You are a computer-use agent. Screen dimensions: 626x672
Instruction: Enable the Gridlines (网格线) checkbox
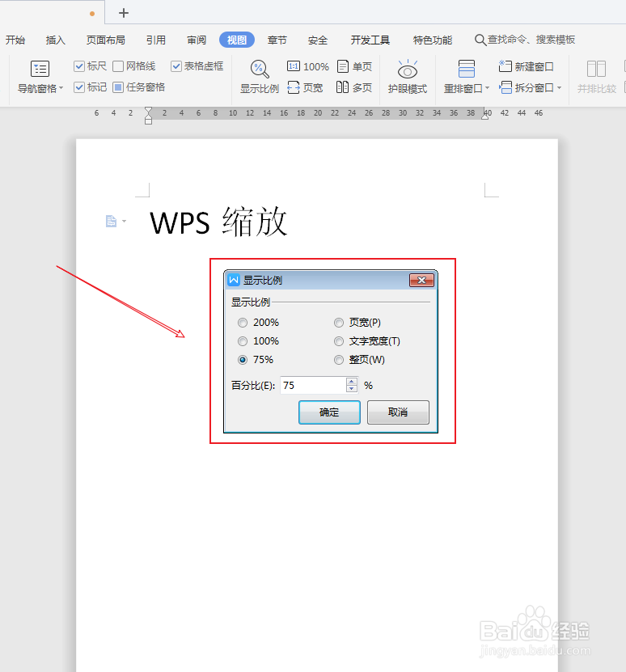(118, 66)
